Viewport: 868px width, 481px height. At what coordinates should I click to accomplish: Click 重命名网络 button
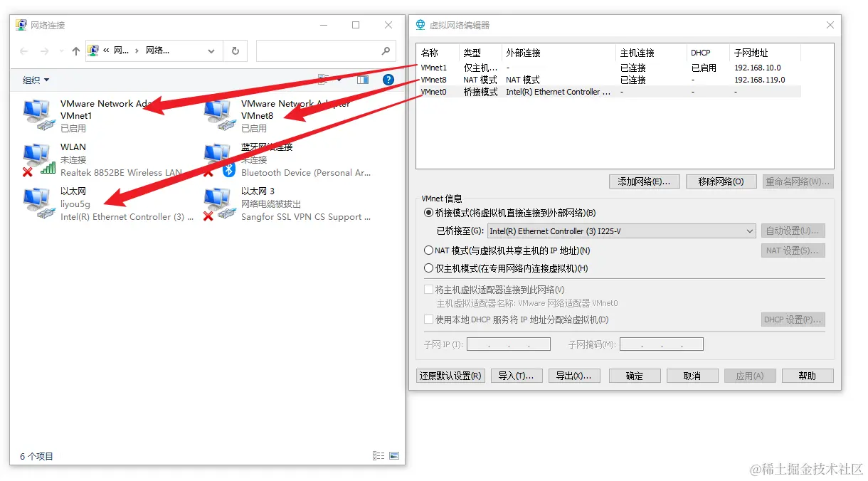[x=798, y=181]
